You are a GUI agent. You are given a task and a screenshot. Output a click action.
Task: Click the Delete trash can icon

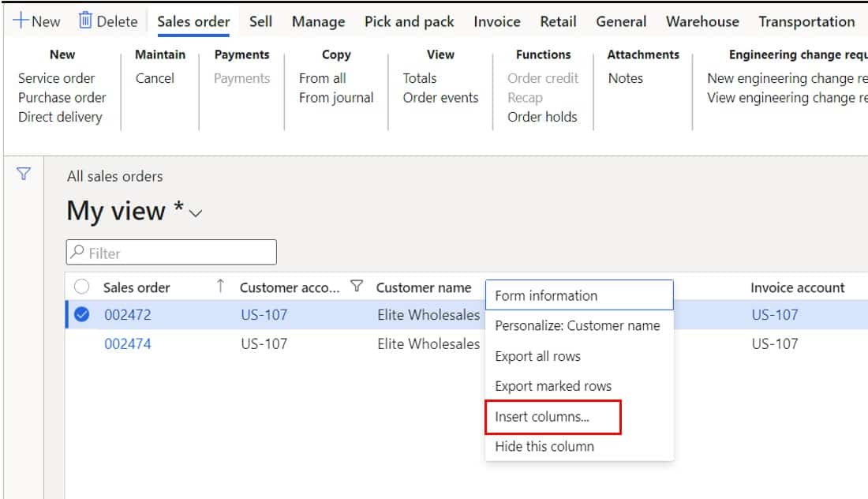(108, 20)
